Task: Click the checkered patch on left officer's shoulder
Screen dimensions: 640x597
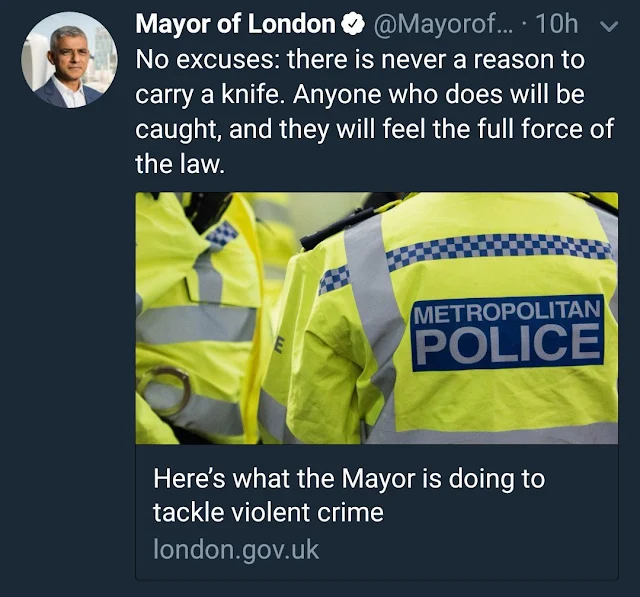Action: (x=222, y=234)
